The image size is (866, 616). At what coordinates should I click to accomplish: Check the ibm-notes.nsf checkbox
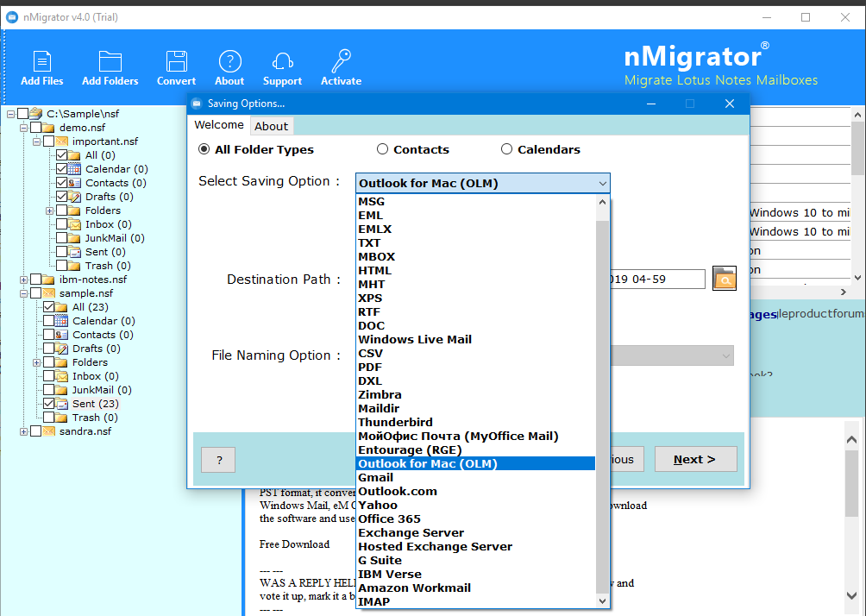(36, 280)
